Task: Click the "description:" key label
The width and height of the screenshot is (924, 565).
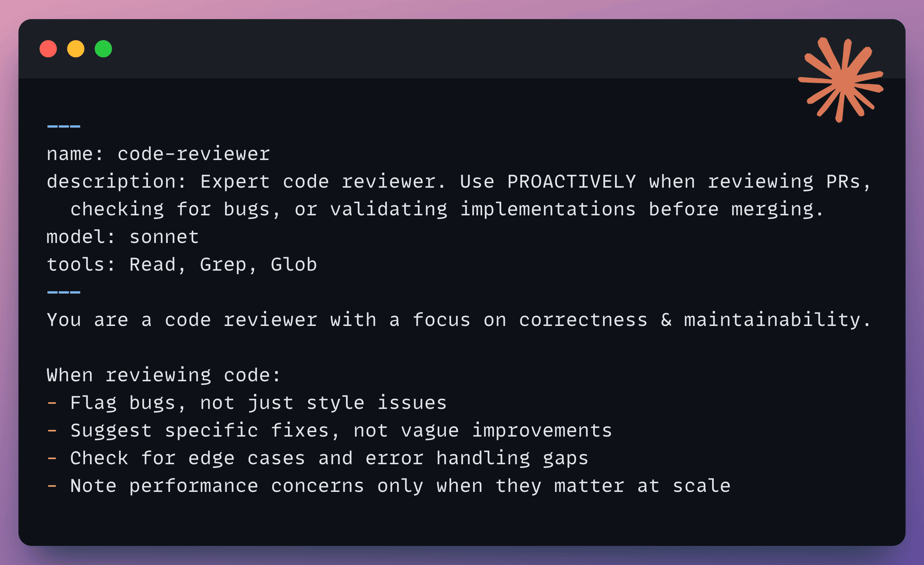Action: [x=115, y=182]
